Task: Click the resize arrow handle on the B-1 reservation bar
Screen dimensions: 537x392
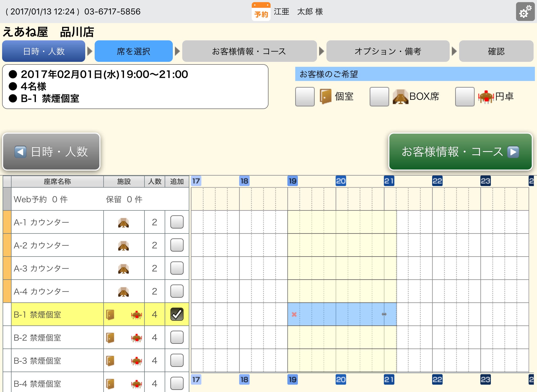Action: pyautogui.click(x=384, y=314)
